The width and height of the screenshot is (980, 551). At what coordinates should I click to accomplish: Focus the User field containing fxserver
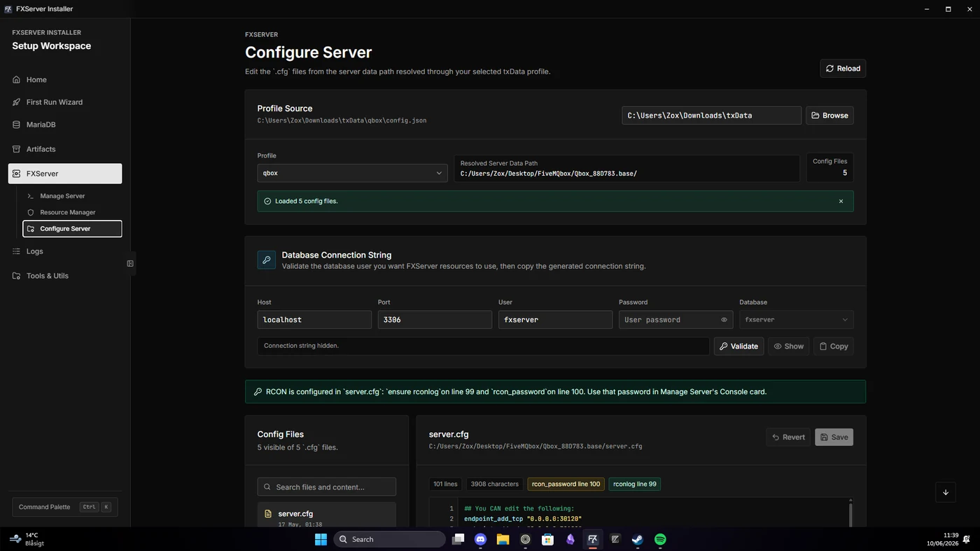[555, 320]
